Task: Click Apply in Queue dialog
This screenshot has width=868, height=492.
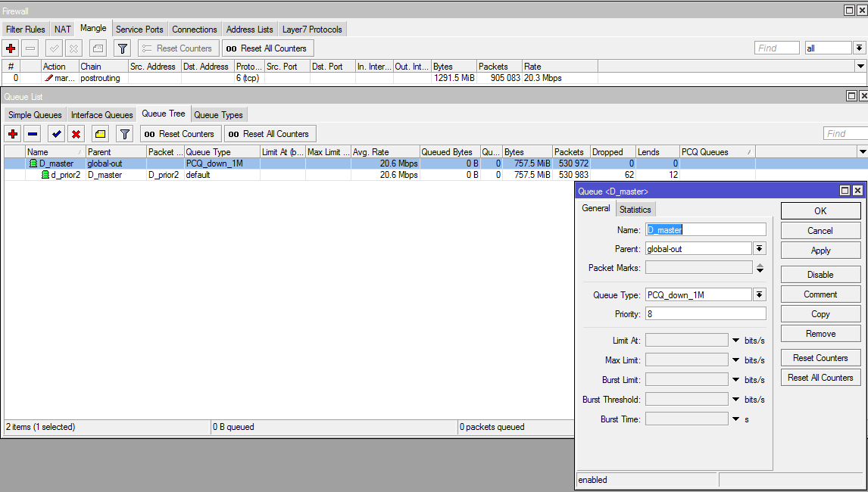Action: pos(820,250)
